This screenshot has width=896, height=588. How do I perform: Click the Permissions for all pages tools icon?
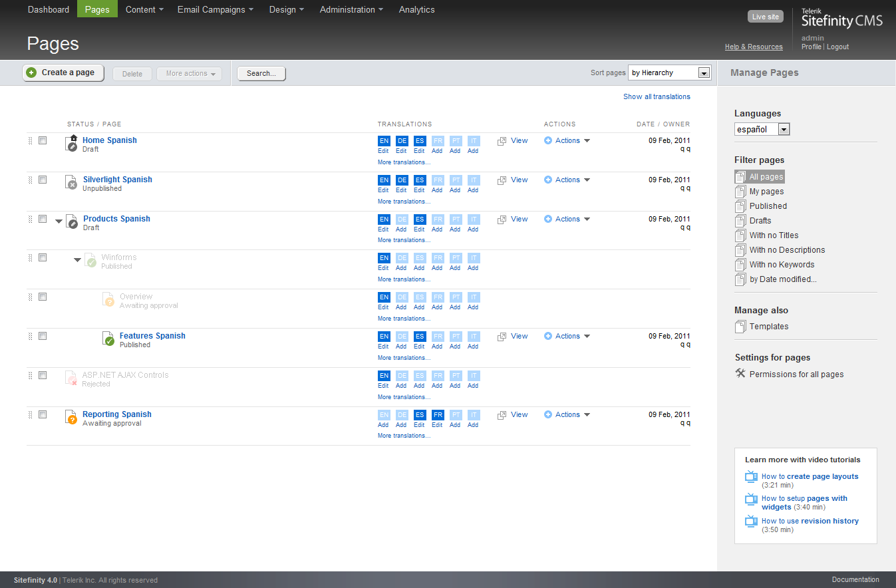point(740,374)
